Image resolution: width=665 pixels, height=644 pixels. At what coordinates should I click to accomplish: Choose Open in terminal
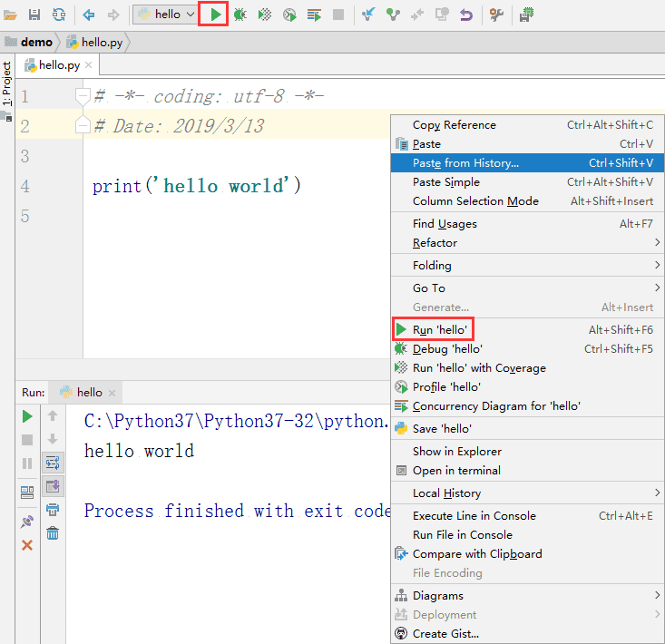tap(527, 471)
